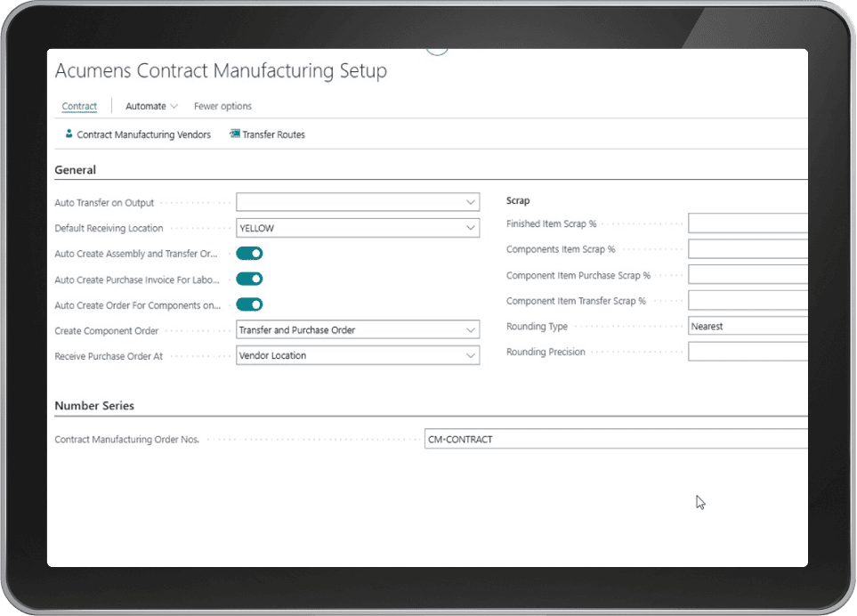Collapse the Number Series section header

tap(94, 406)
